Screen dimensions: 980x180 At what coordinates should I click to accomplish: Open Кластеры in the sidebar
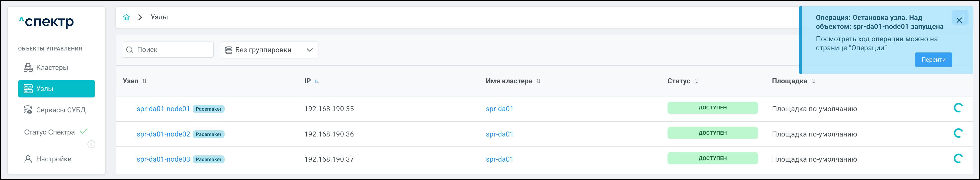point(52,68)
